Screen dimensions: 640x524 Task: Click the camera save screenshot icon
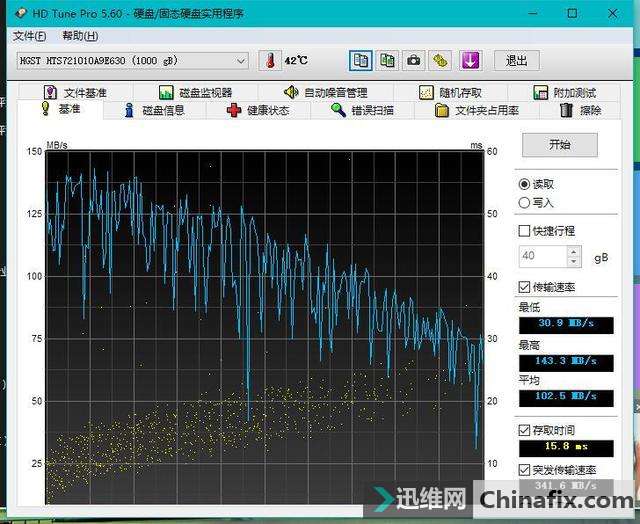click(x=413, y=60)
